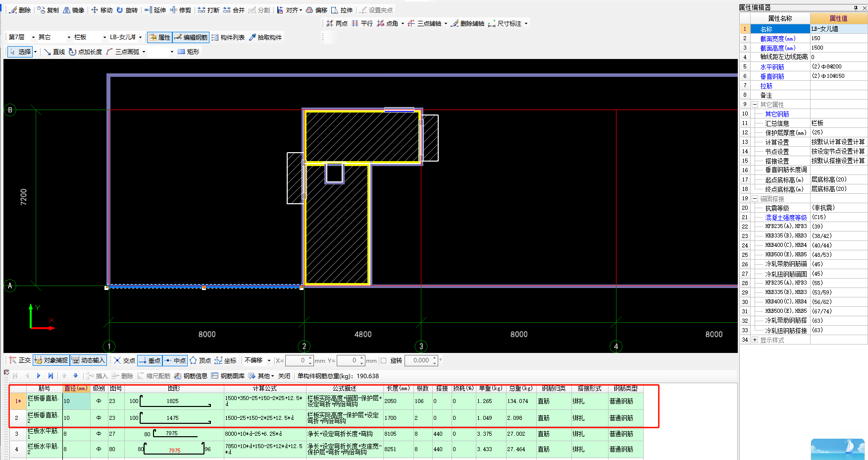Screen dimensions: 868x460
Task: Toggle the 属性 properties panel button
Action: tap(159, 37)
